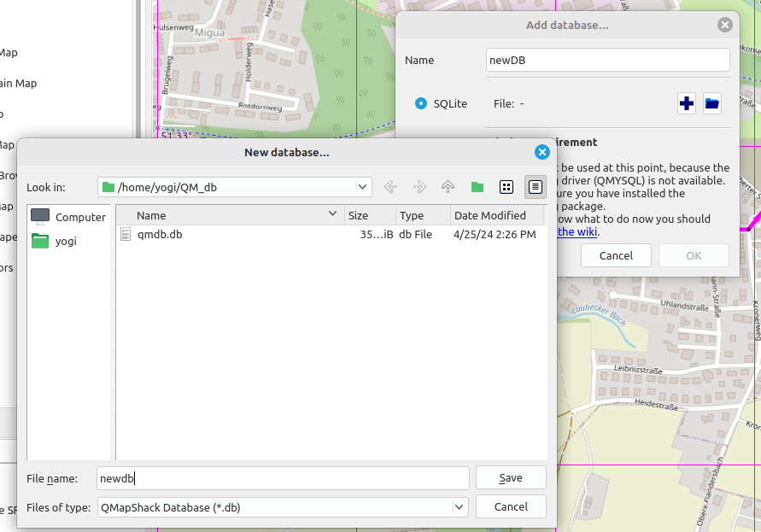Viewport: 761px width, 532px height.
Task: Expand the Look in path dropdown
Action: coord(363,187)
